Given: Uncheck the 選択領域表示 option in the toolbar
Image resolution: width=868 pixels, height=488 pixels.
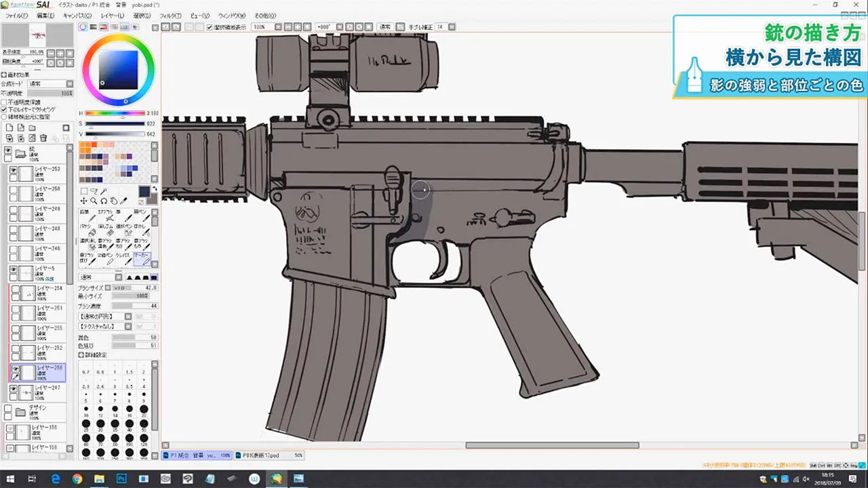Looking at the screenshot, I should (210, 26).
